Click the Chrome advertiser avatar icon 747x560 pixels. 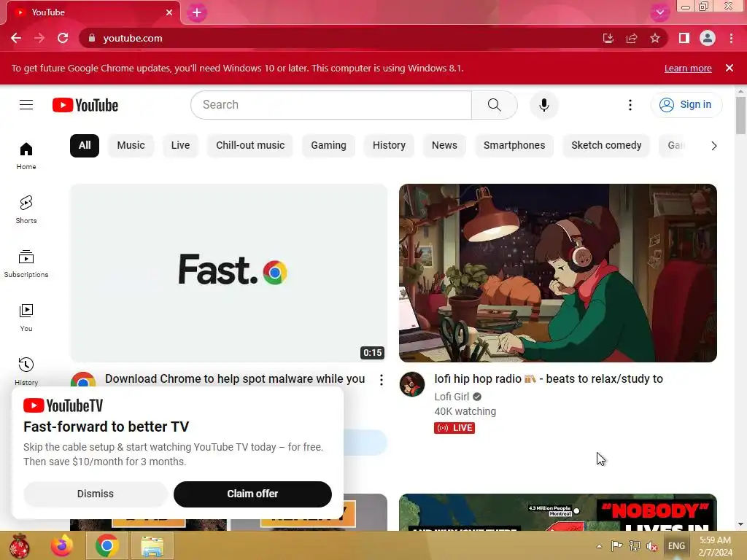(83, 380)
